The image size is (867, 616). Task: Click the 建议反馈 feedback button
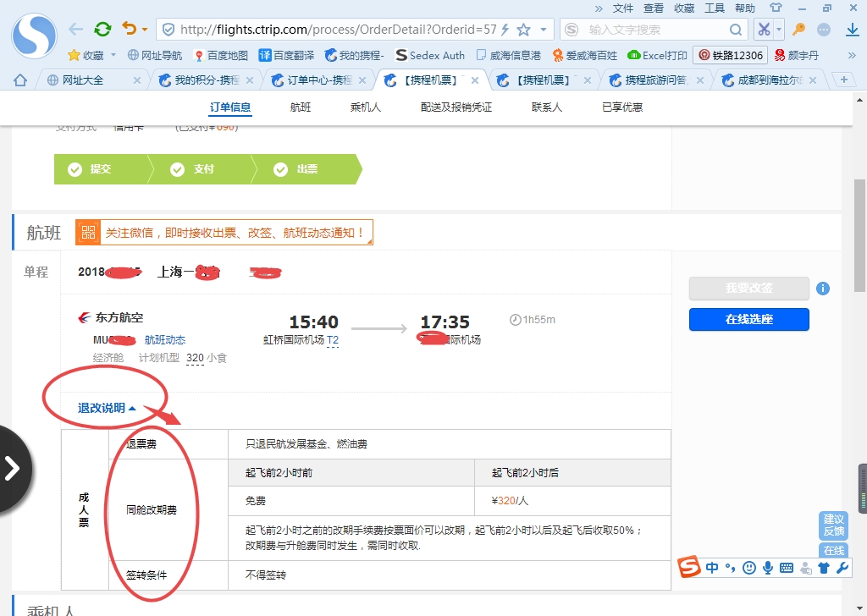833,525
